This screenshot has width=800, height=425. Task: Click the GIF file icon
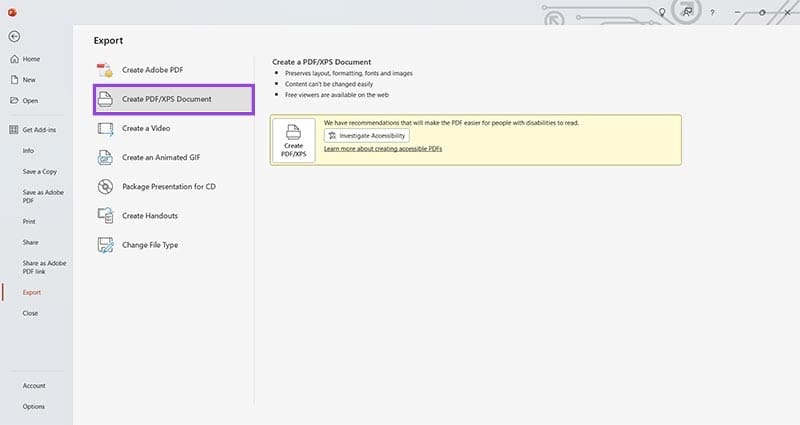[x=105, y=158]
